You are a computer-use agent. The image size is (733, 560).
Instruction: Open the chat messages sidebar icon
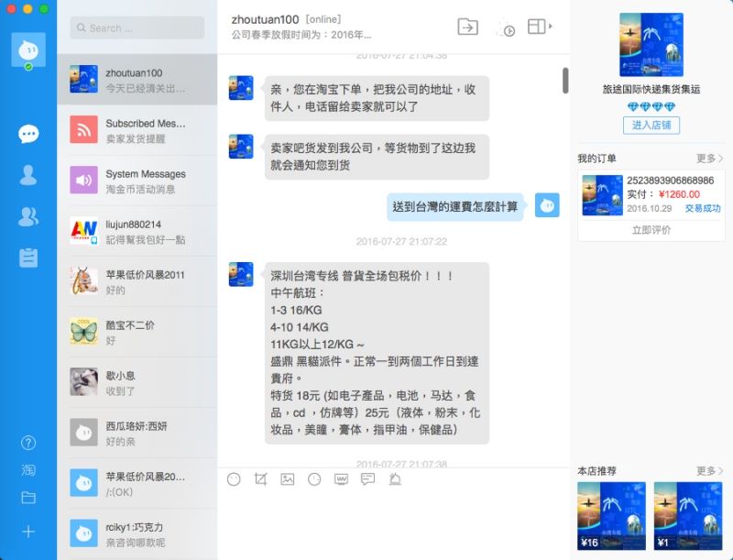click(x=28, y=134)
